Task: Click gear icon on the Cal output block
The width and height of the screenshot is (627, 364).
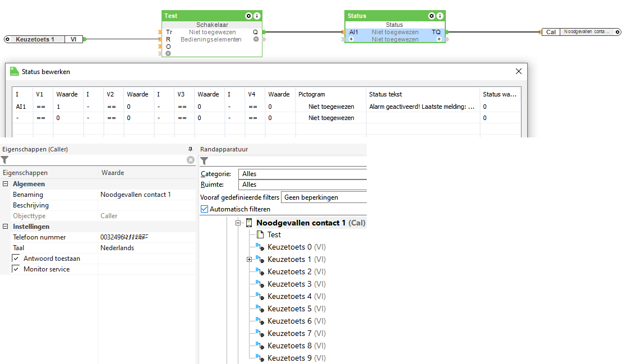Action: point(617,32)
